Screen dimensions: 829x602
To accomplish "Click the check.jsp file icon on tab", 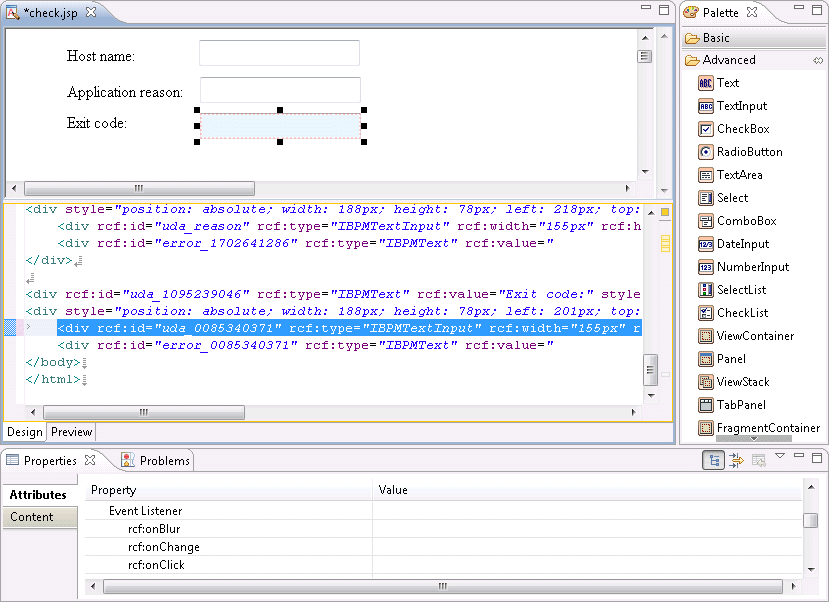I will pyautogui.click(x=13, y=12).
